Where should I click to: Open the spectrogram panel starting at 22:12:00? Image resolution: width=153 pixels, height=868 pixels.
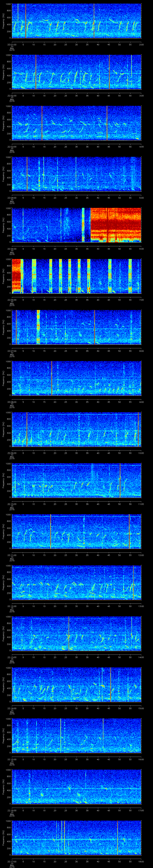pyautogui.click(x=76, y=583)
